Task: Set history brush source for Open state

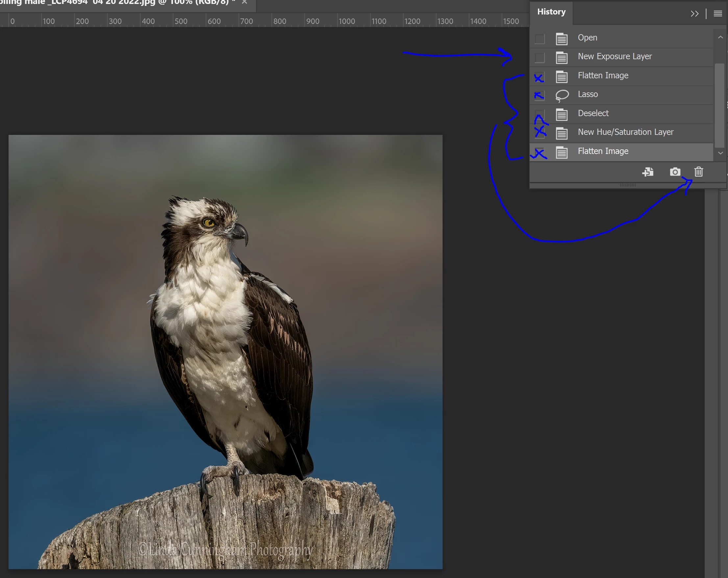Action: [540, 38]
